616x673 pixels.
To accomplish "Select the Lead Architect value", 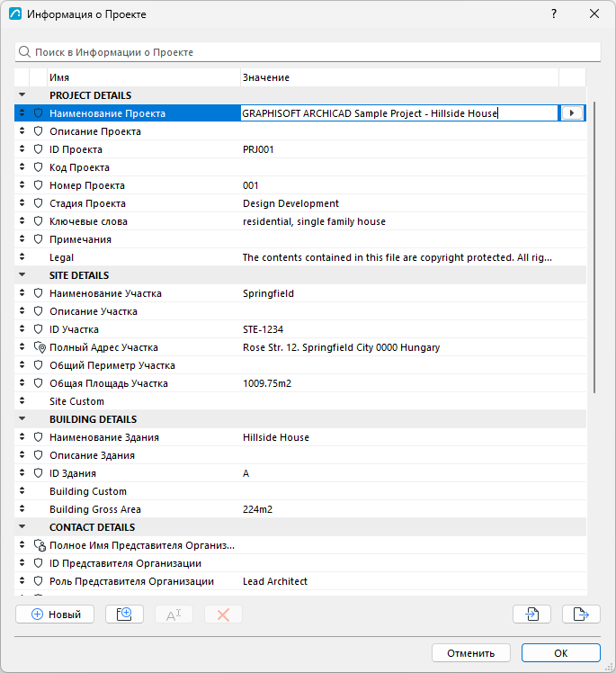I will [275, 581].
